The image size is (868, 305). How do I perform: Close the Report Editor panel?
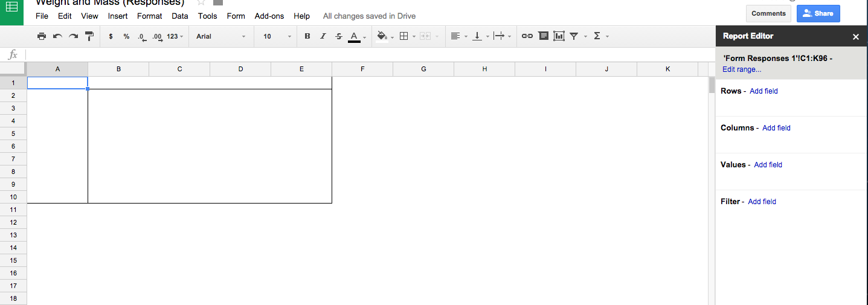pos(855,37)
